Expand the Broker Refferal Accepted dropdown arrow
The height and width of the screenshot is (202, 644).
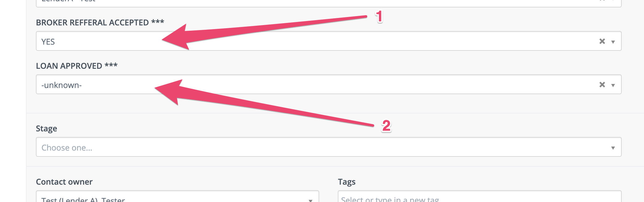pyautogui.click(x=613, y=42)
